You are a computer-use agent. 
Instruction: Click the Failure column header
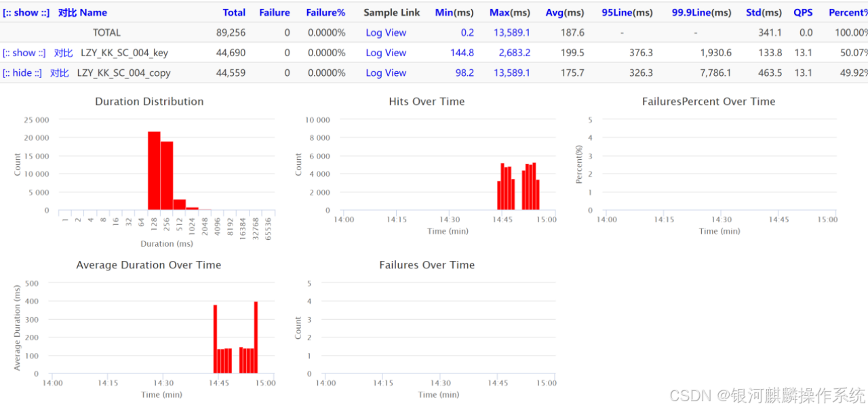(274, 12)
